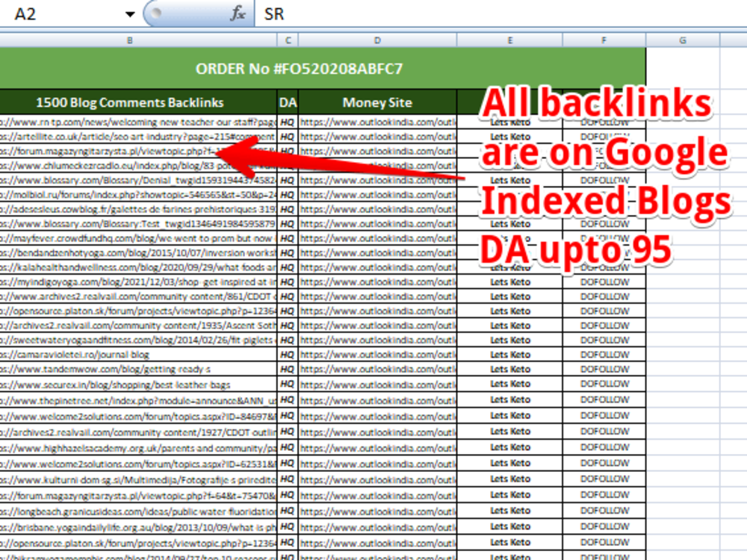Select column D header
Screen dimensions: 747x560
(377, 40)
